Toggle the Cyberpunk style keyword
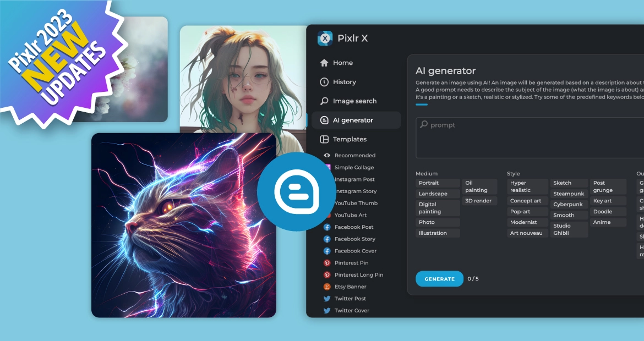The height and width of the screenshot is (341, 644). point(569,205)
